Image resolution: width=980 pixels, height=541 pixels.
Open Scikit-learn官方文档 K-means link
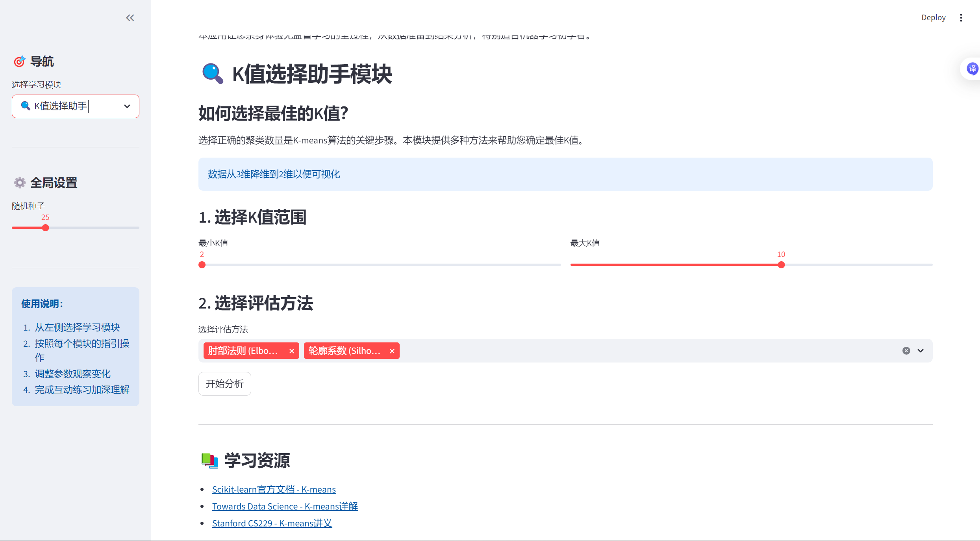[x=274, y=489]
